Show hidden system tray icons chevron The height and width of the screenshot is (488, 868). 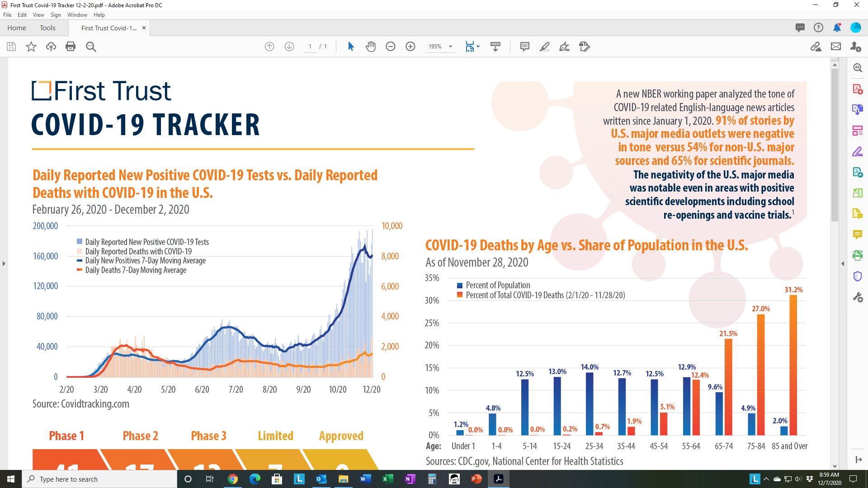(x=766, y=479)
